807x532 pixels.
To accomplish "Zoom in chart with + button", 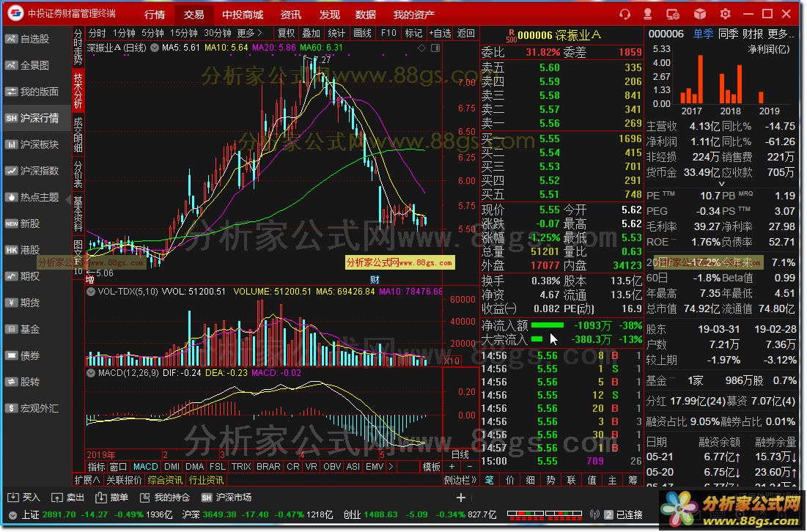I will click(452, 468).
